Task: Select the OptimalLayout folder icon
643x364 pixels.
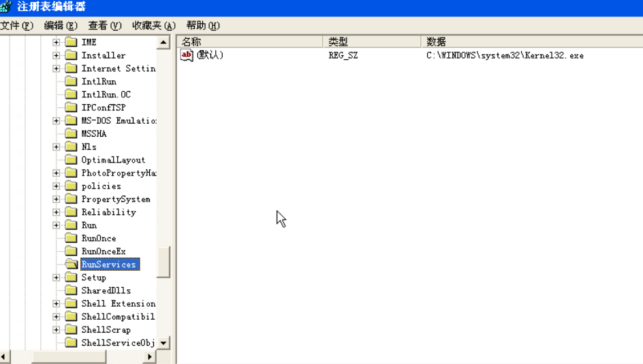Action: (72, 160)
